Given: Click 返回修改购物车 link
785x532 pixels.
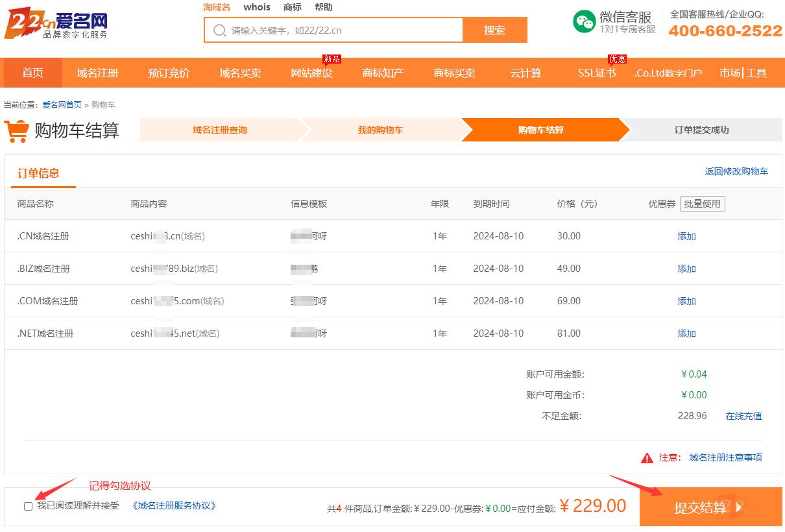Looking at the screenshot, I should pos(736,171).
